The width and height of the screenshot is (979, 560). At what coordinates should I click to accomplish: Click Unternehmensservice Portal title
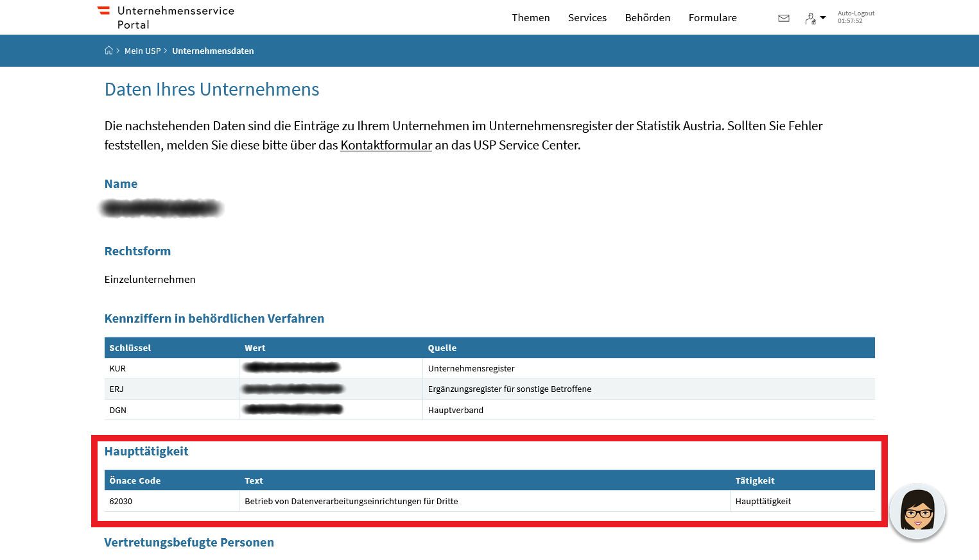[176, 18]
